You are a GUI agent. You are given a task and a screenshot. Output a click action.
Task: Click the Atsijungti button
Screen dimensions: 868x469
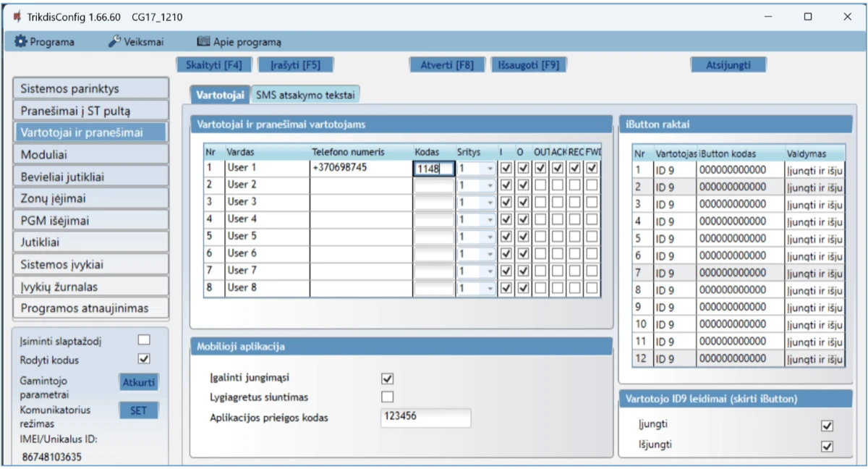coord(728,64)
